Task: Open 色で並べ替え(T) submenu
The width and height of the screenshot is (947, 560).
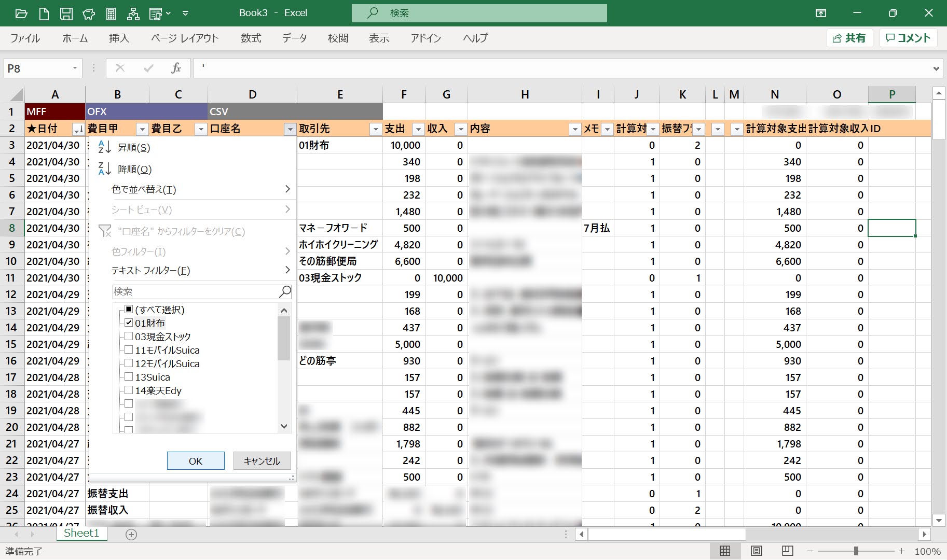Action: coord(192,189)
